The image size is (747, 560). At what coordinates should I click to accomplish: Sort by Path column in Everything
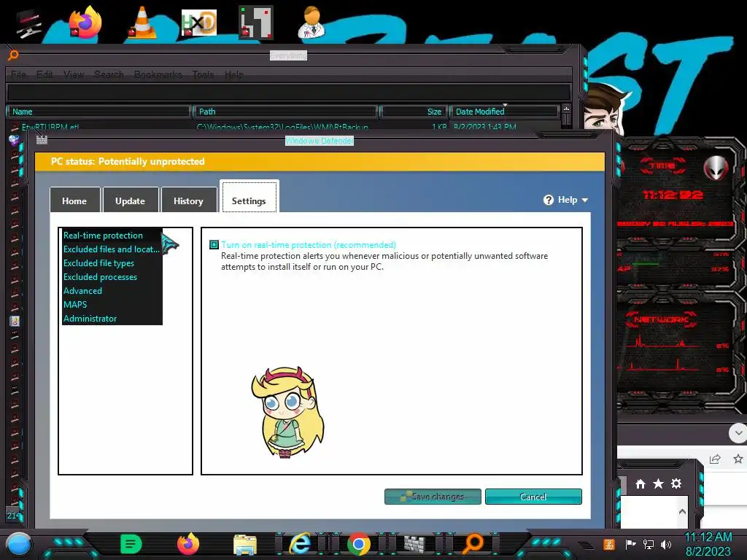pos(285,112)
